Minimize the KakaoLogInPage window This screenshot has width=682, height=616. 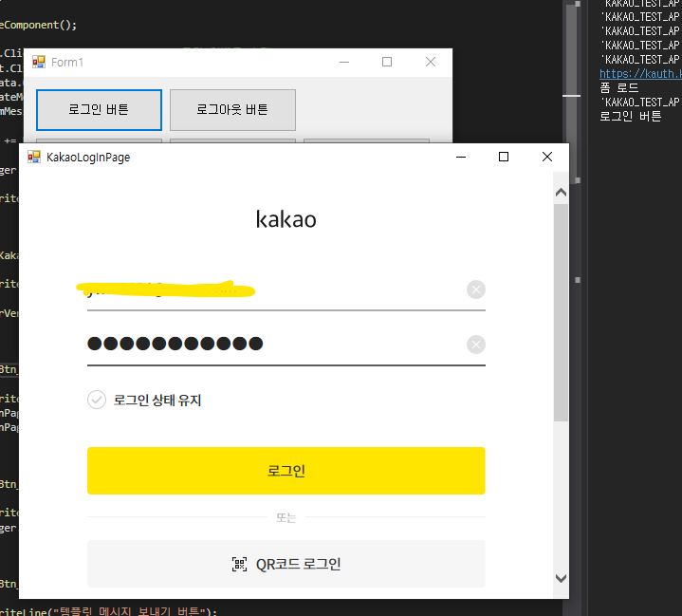click(x=461, y=157)
